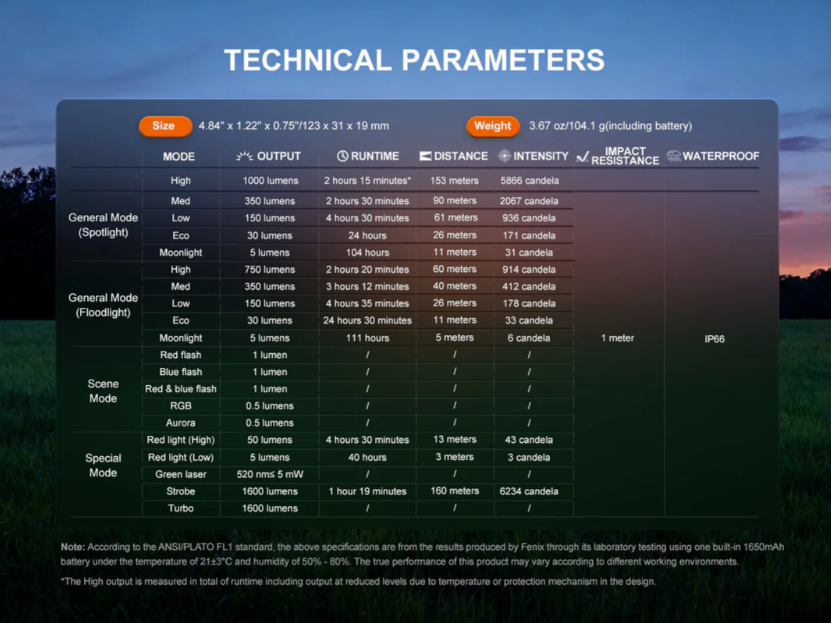Click the 1000 lumens output cell

270,181
